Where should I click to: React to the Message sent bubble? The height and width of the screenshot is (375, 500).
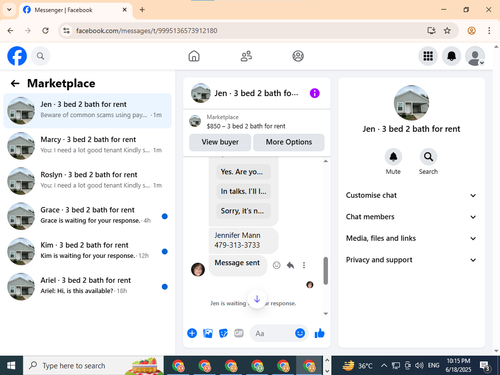276,265
